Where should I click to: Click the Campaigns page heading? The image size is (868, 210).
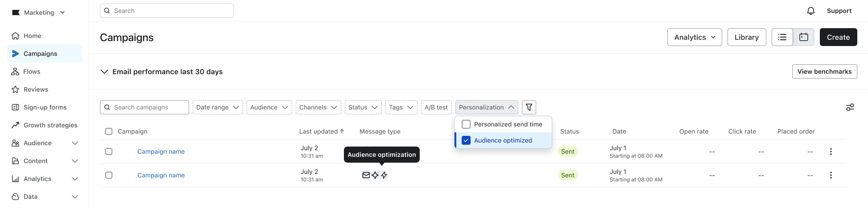tap(127, 38)
